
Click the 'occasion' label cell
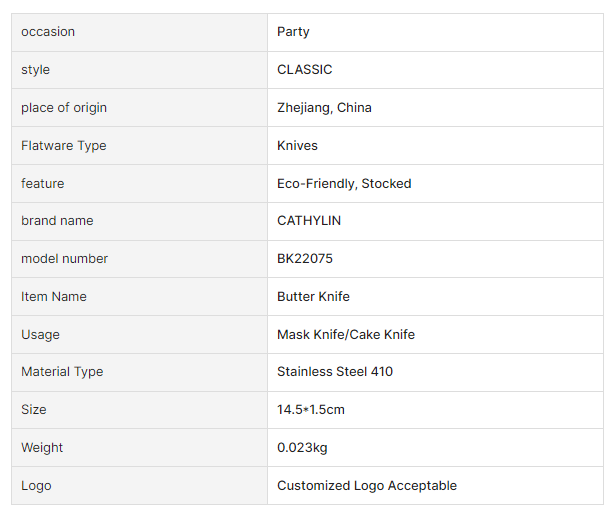click(48, 32)
